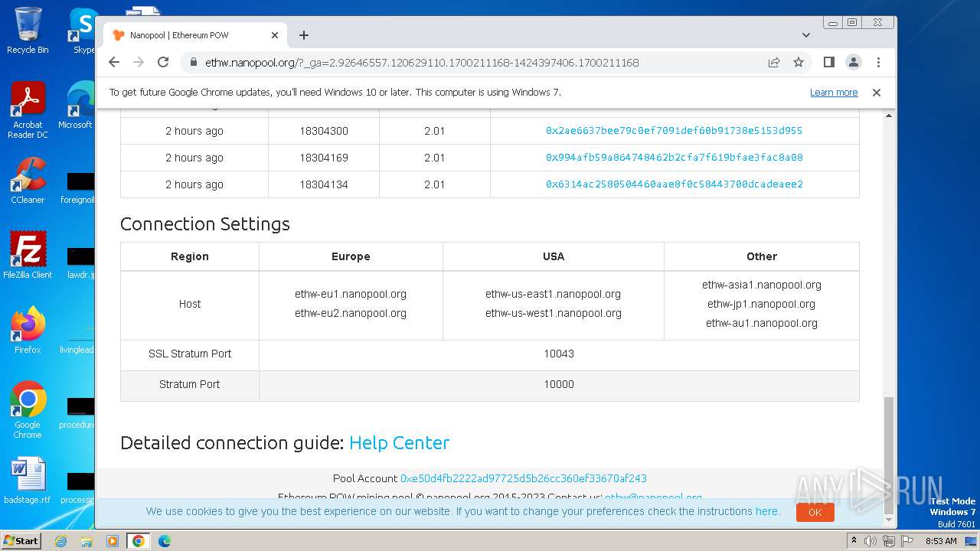Open Firefox desktop icon
This screenshot has height=551, width=980.
[x=28, y=330]
